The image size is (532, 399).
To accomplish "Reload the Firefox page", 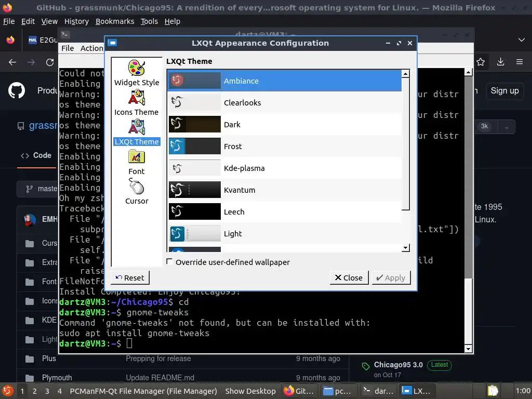I will (x=50, y=62).
